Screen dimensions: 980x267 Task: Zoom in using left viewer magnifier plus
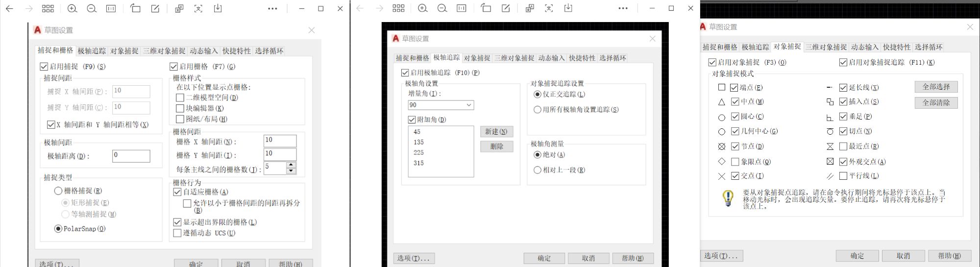coord(72,8)
